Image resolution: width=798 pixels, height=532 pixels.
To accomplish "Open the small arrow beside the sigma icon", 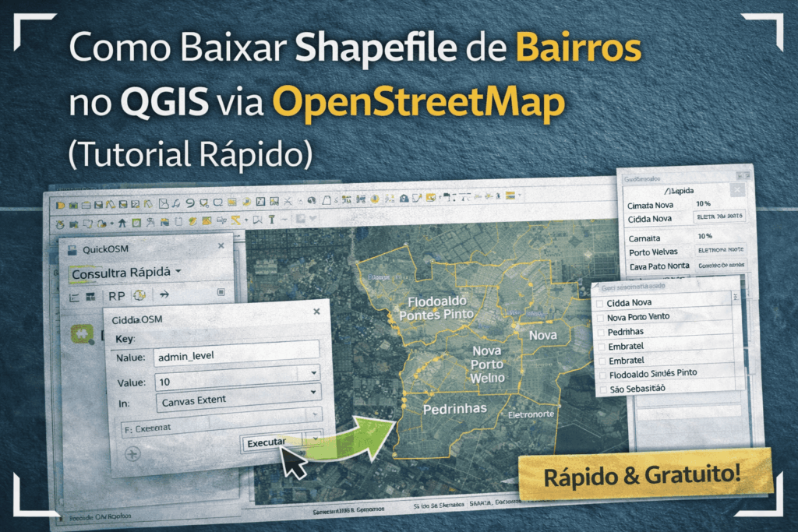I will pyautogui.click(x=246, y=220).
